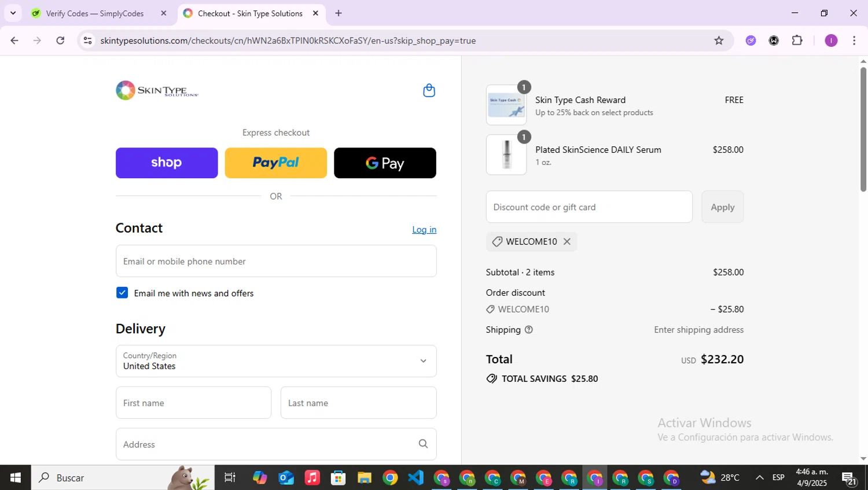Switch to the Chrome window with profile M
Viewport: 868px width, 490px height.
(x=518, y=478)
